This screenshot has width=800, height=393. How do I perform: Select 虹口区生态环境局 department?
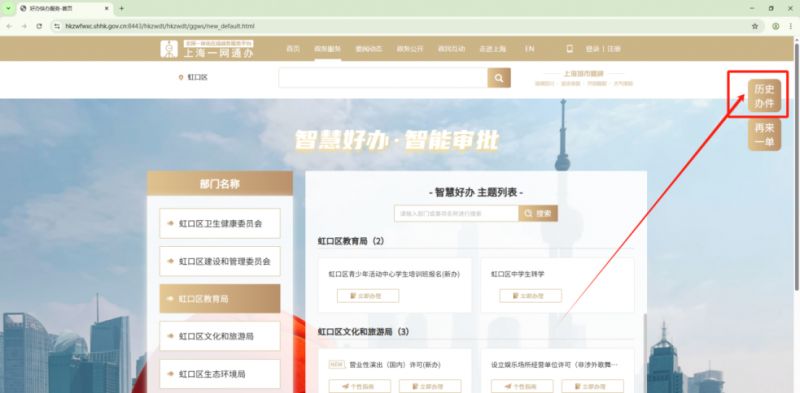(220, 374)
